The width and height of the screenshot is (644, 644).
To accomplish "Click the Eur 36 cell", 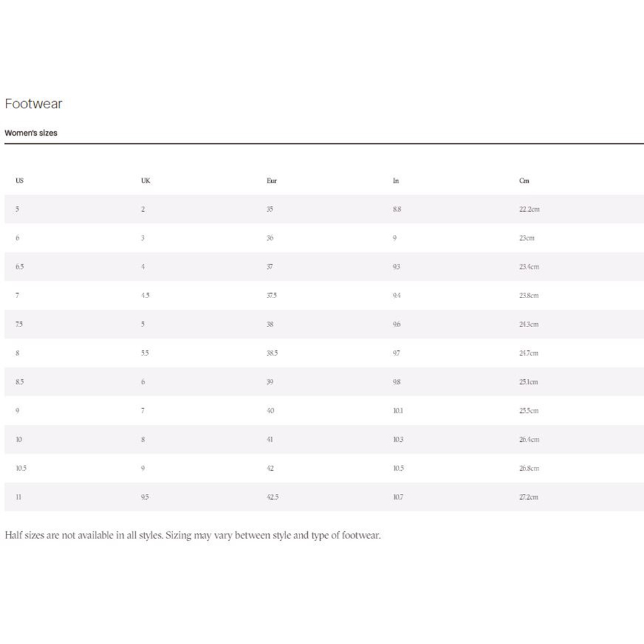I will tap(270, 238).
